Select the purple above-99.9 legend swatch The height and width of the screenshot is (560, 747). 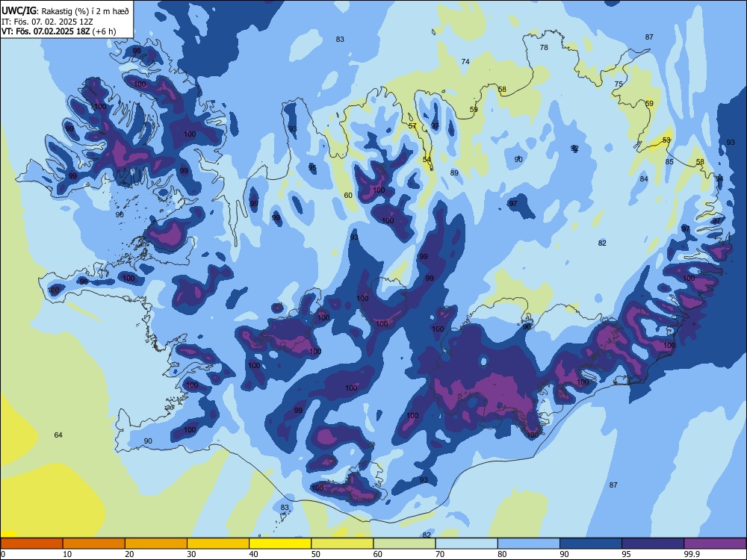715,544
